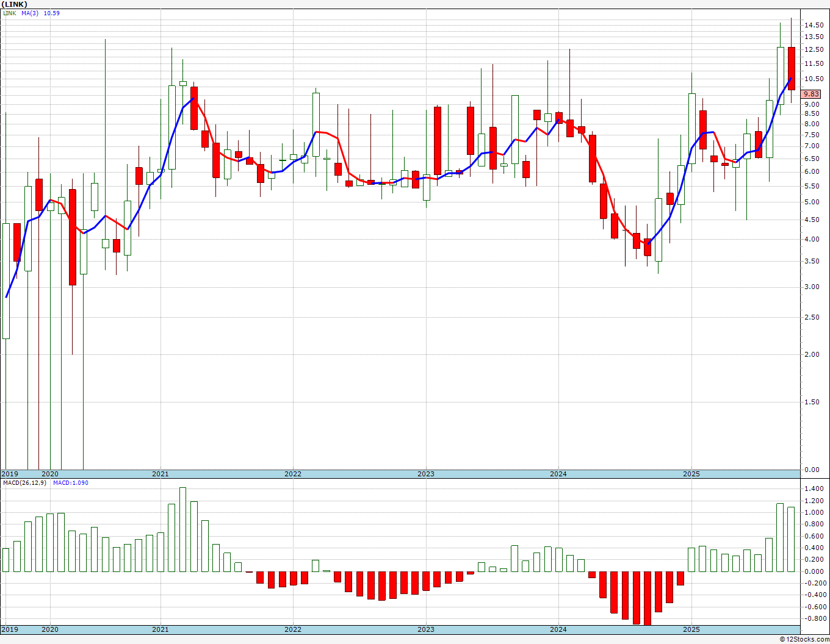
Task: Click the 1.50 price axis label
Action: [x=812, y=402]
